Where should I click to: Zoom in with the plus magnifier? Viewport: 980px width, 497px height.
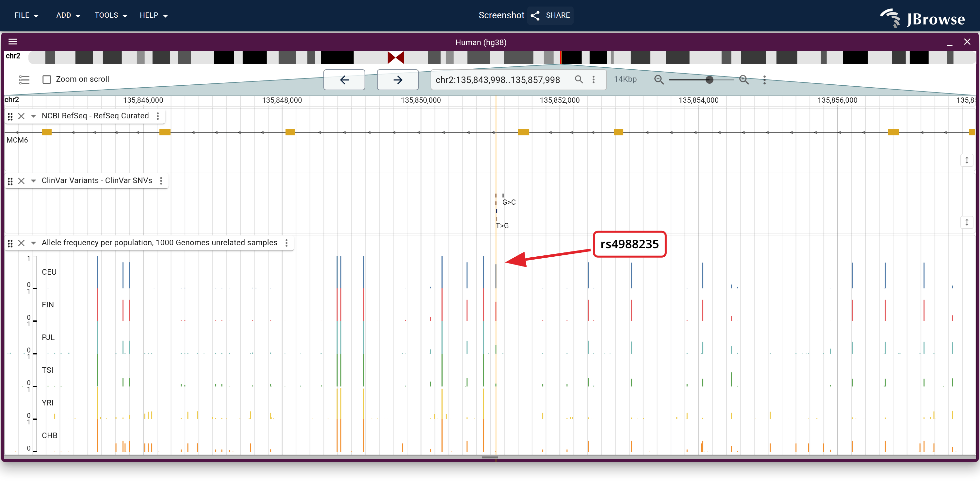744,79
